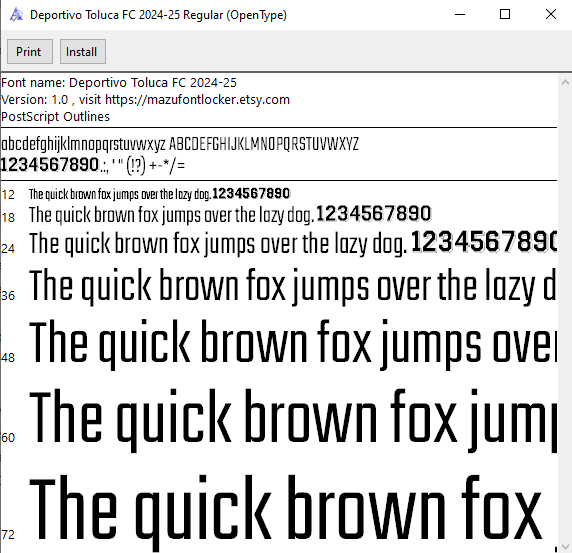
Task: Click the 72 point size label
Action: click(x=8, y=535)
